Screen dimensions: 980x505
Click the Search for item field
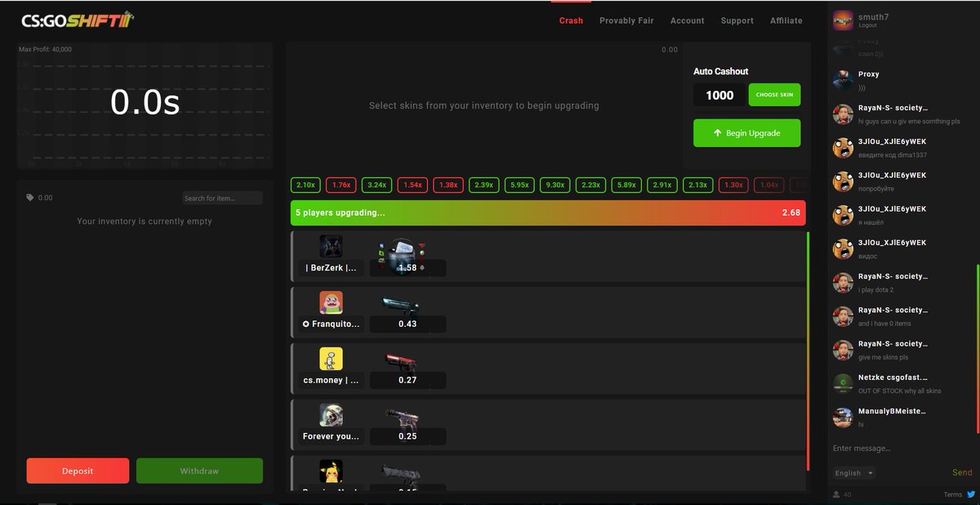[x=222, y=198]
